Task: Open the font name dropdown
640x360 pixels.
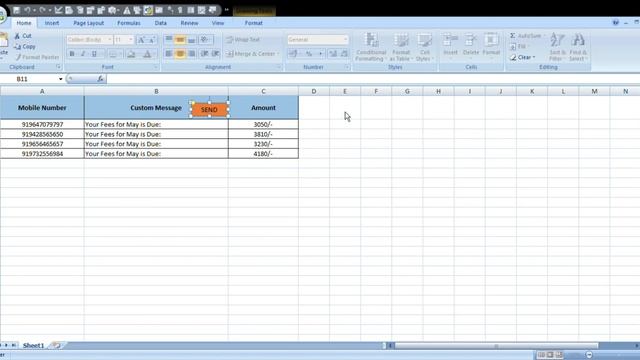Action: (109, 40)
